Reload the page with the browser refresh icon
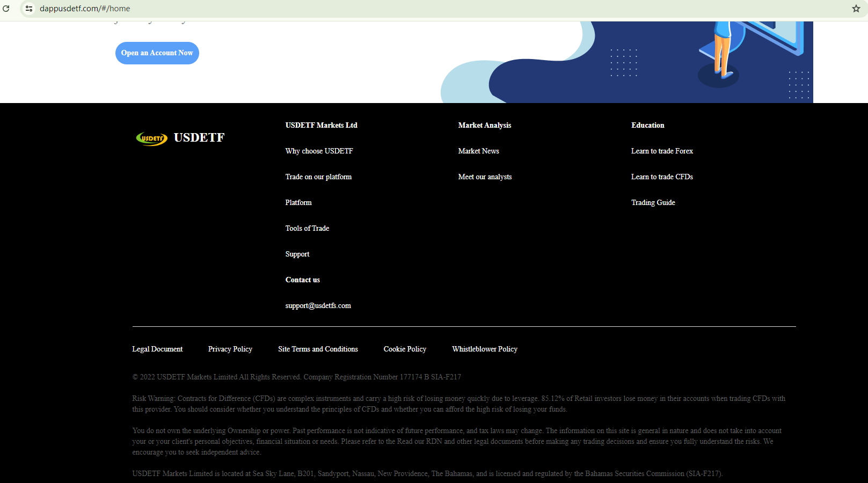The image size is (868, 483). (x=6, y=9)
